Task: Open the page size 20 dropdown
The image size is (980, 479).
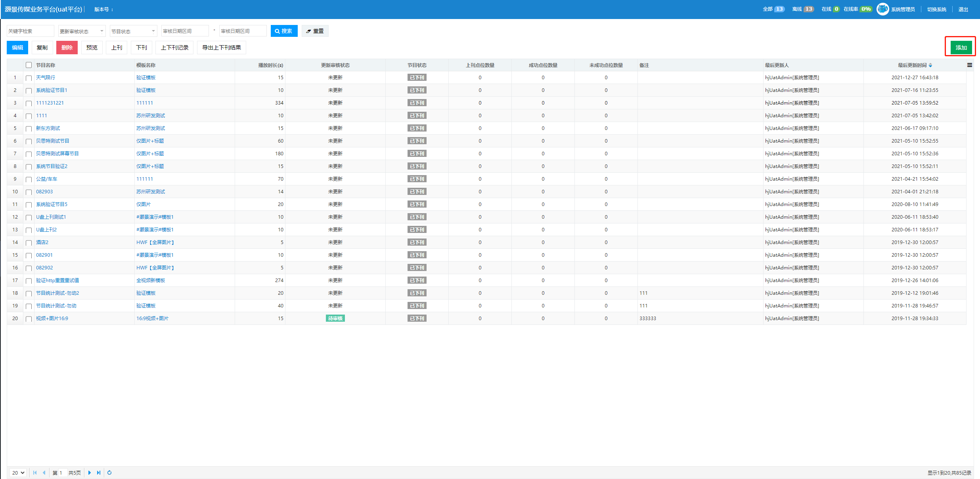Action: 18,473
